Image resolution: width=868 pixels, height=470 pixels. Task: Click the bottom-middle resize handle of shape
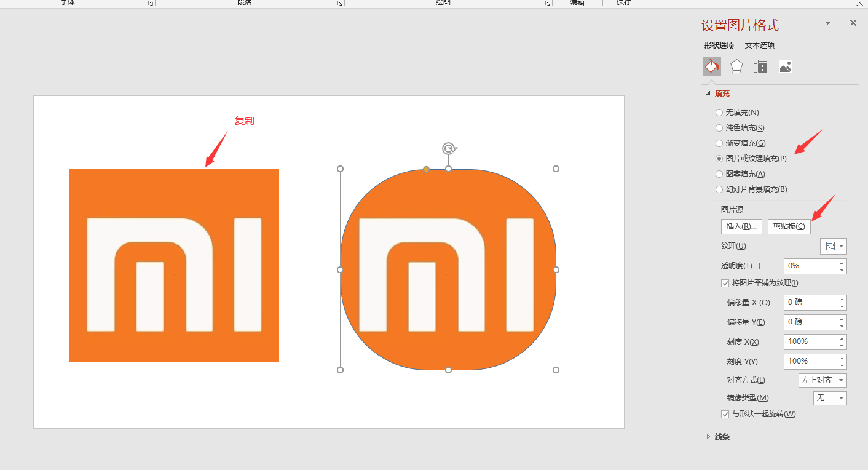[448, 370]
